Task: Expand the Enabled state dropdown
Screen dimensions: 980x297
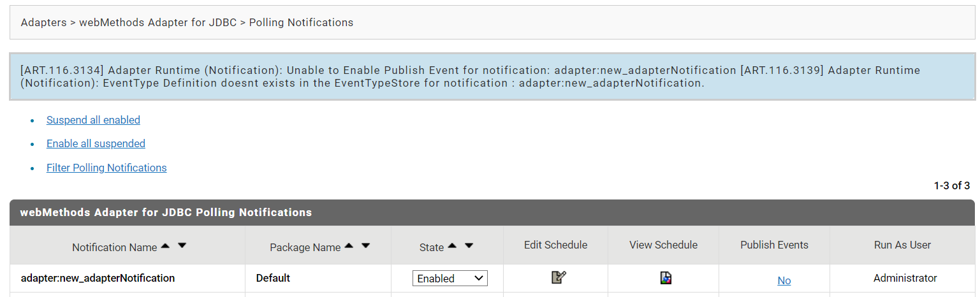Action: pyautogui.click(x=450, y=279)
